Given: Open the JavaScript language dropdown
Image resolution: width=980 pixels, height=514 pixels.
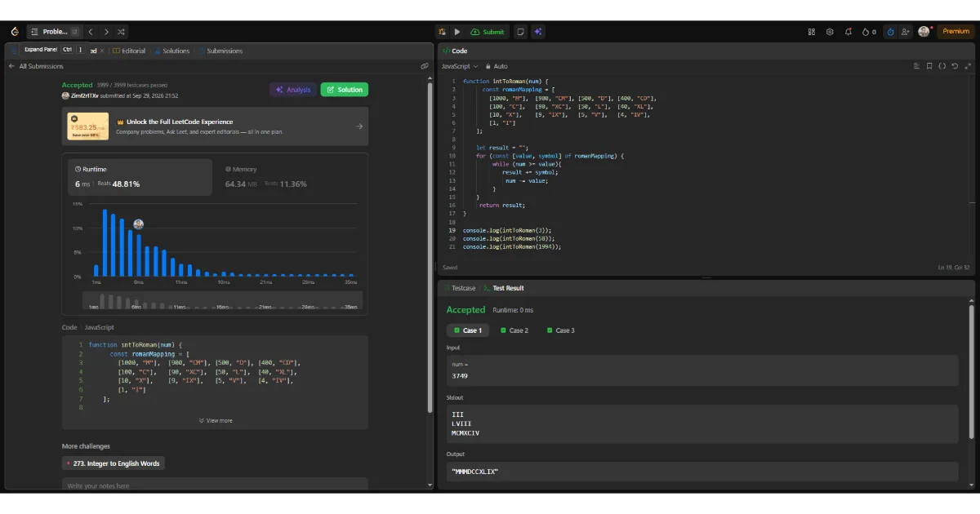Looking at the screenshot, I should [460, 66].
